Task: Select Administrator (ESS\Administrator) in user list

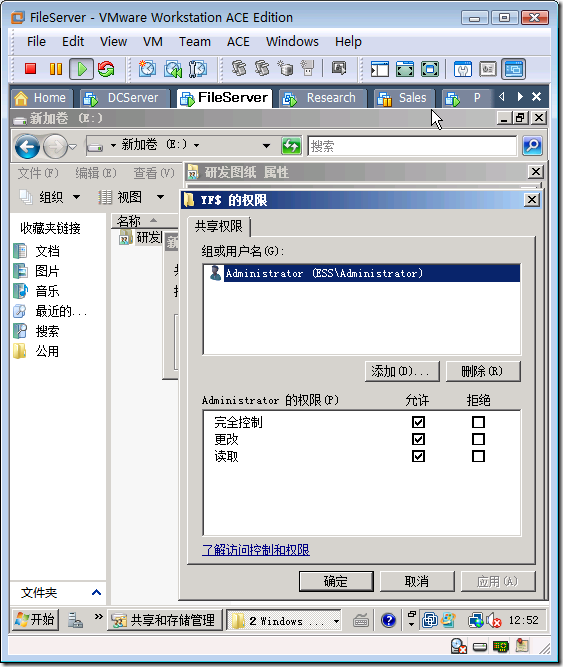Action: 361,273
